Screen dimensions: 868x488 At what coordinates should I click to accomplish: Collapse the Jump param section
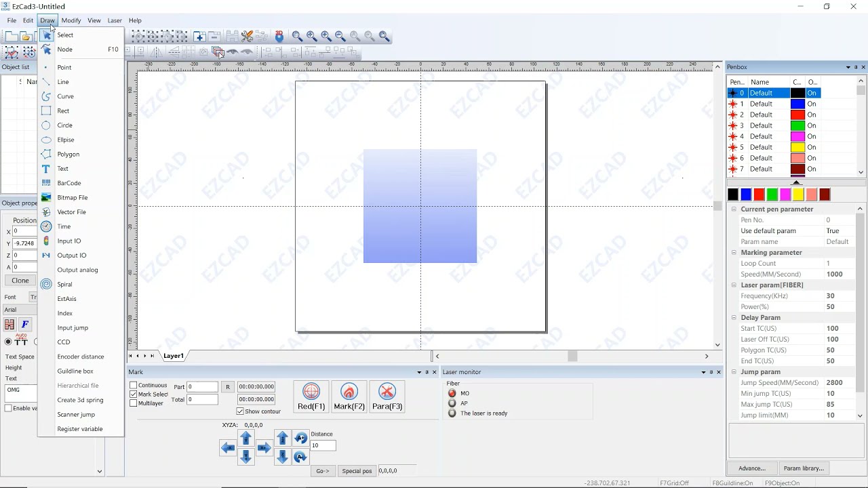click(734, 372)
